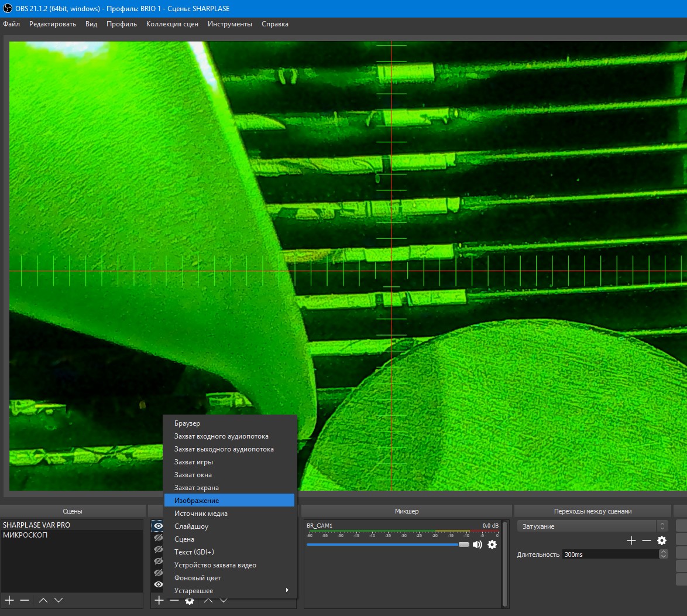Mute the BR_CAM1 audio channel
This screenshot has width=687, height=616.
click(x=478, y=545)
